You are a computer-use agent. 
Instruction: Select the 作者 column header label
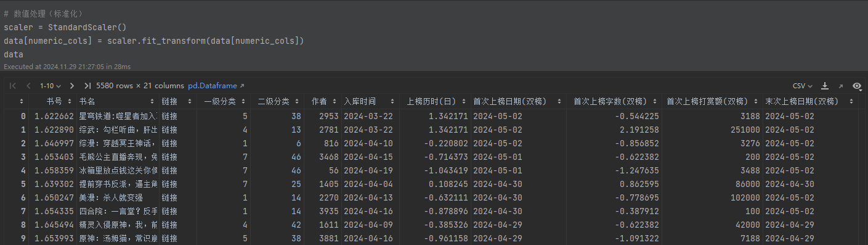319,101
